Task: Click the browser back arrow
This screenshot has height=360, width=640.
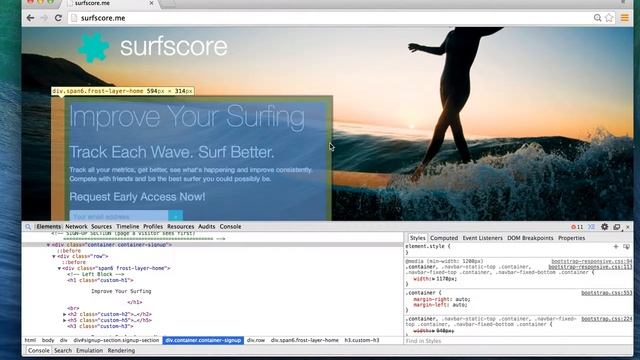Action: pos(30,18)
